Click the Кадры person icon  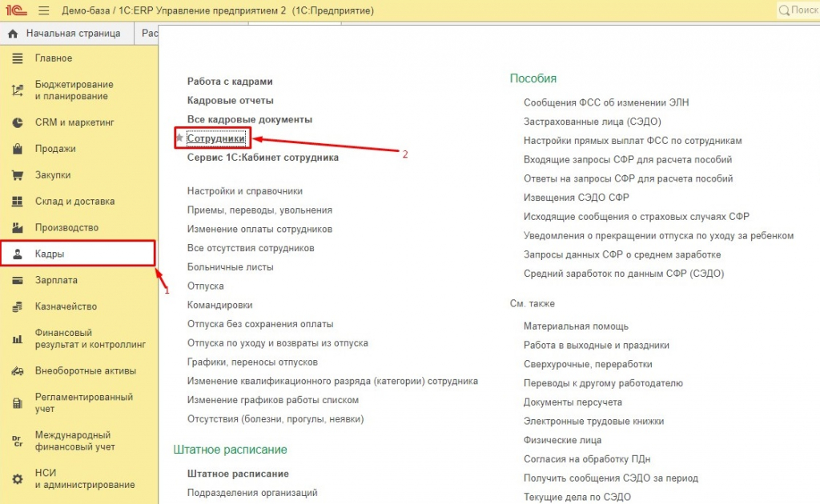[x=18, y=254]
